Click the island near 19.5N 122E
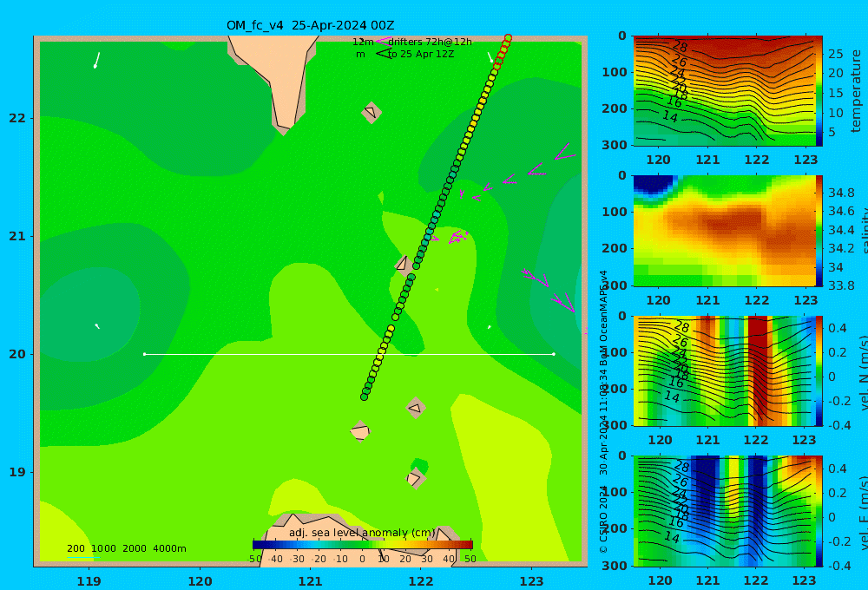The width and height of the screenshot is (868, 590). click(415, 409)
